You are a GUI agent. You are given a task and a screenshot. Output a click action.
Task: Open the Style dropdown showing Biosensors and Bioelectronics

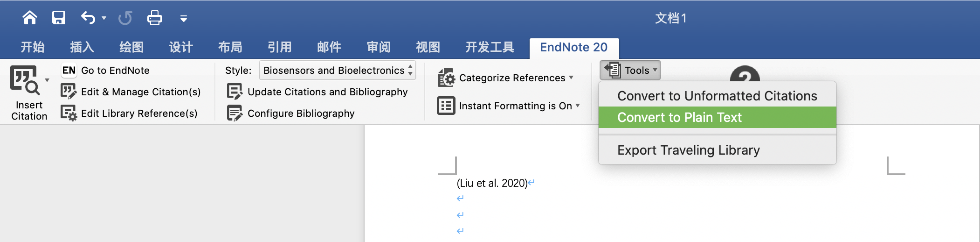(x=338, y=70)
